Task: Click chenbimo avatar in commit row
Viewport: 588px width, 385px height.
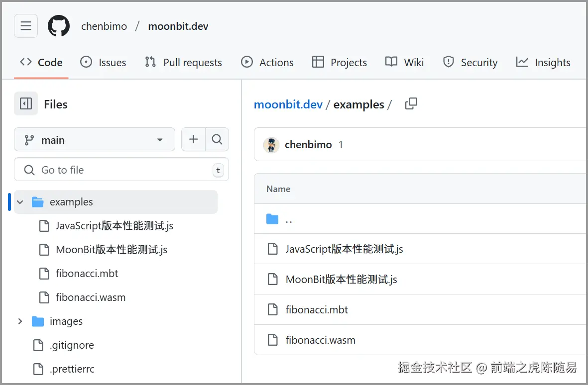Action: 271,145
